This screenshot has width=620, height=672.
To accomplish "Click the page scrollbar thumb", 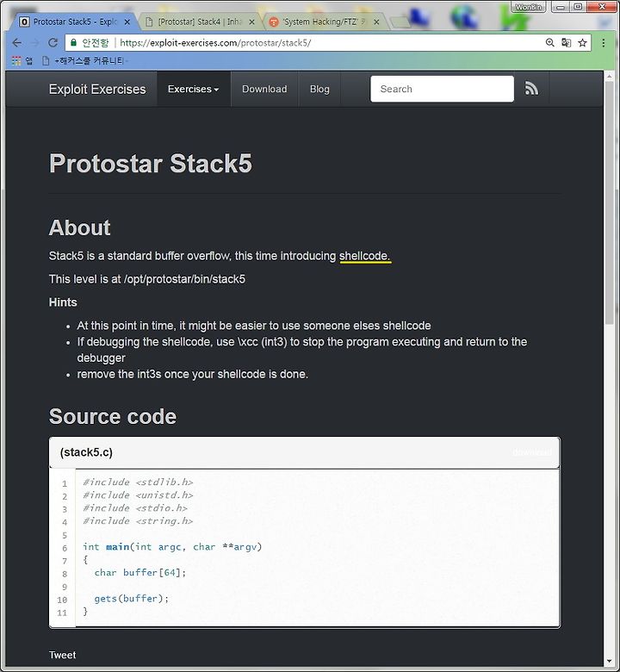I will point(609,202).
